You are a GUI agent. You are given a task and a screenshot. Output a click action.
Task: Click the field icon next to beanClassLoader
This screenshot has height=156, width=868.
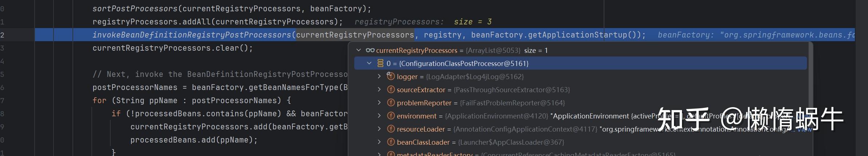391,142
